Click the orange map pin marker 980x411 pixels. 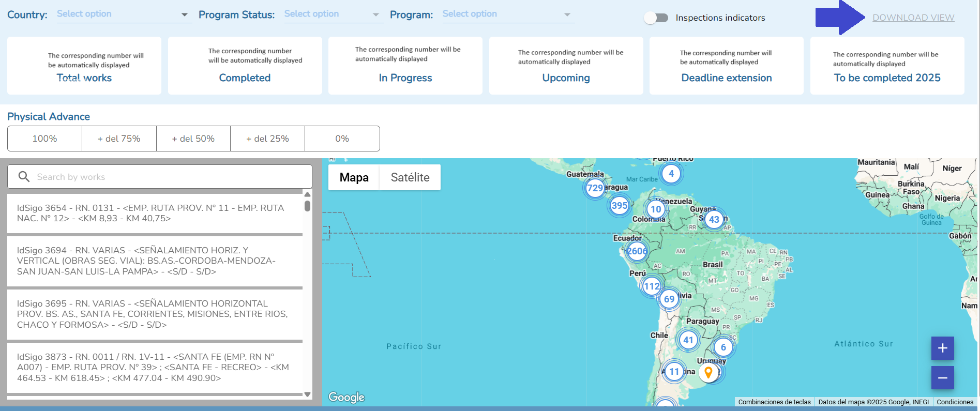[x=708, y=372]
